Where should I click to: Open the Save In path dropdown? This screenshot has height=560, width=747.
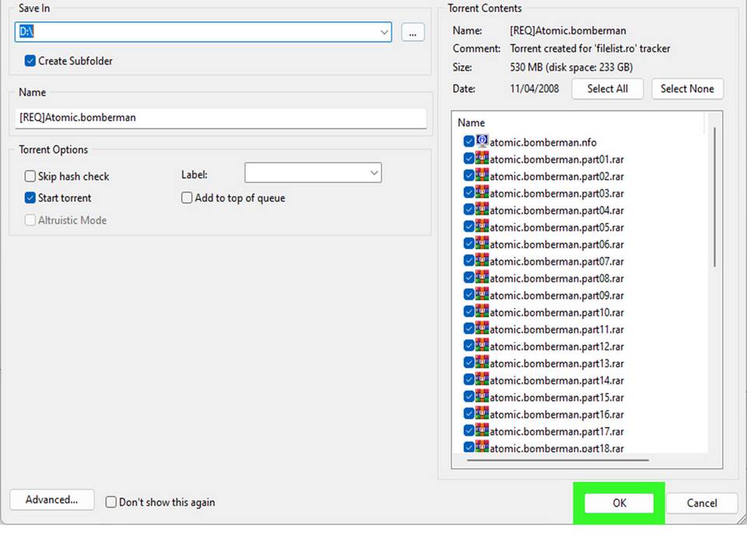coord(384,33)
